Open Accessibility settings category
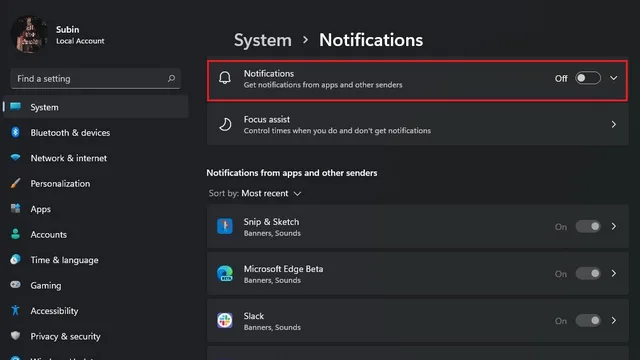This screenshot has height=360, width=640. 96,311
